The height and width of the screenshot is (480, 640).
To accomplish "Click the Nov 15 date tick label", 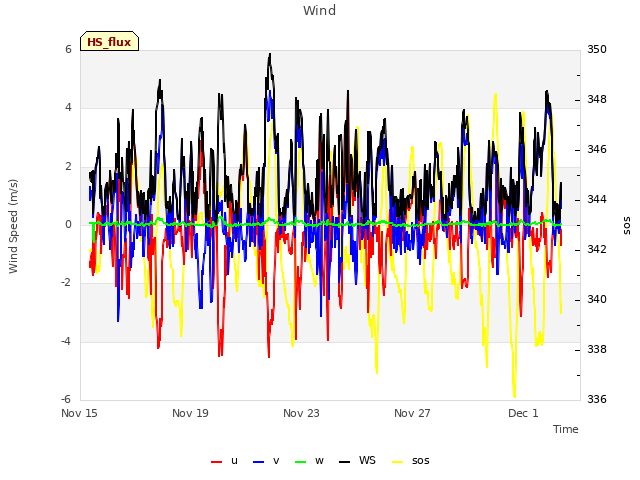I will pos(79,413).
